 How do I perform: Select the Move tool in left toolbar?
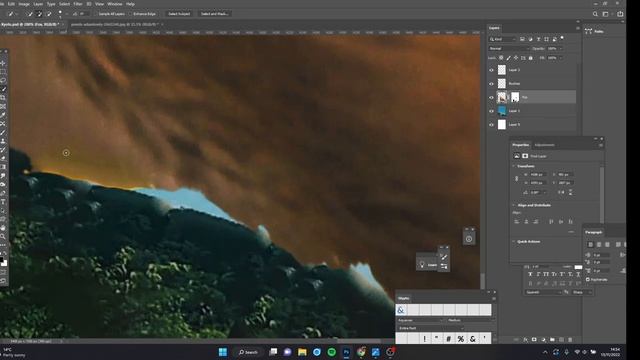click(3, 63)
